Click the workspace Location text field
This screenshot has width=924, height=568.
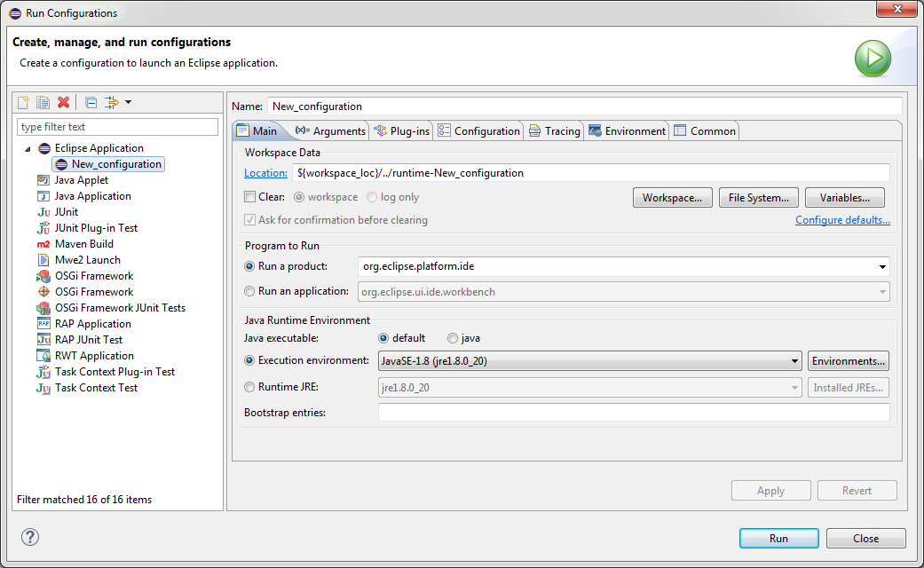pos(591,173)
